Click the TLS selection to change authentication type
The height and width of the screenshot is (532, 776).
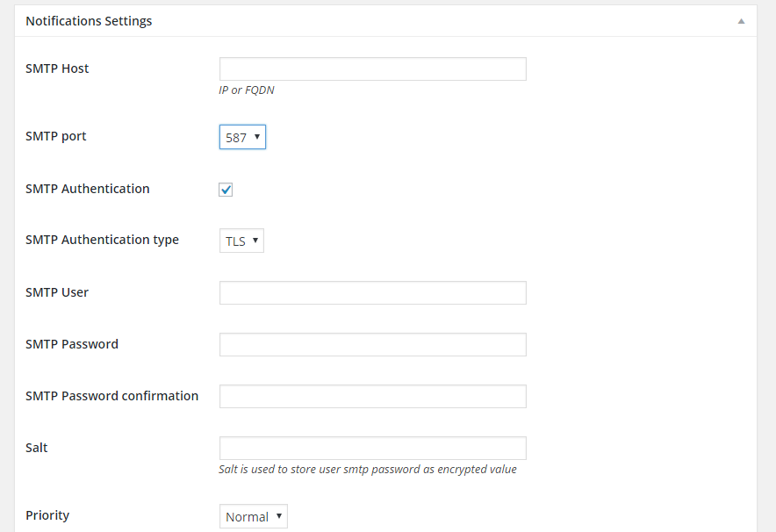pos(241,240)
